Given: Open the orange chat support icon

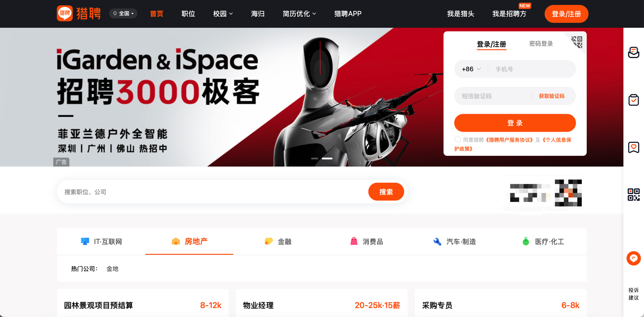Looking at the screenshot, I should coord(634,258).
